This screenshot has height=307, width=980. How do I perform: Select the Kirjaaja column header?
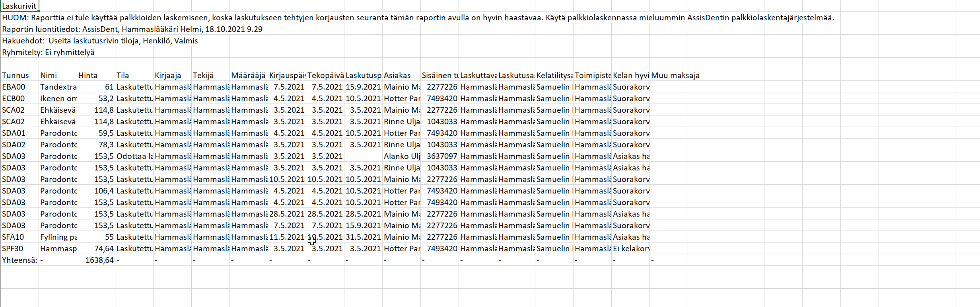click(x=172, y=75)
